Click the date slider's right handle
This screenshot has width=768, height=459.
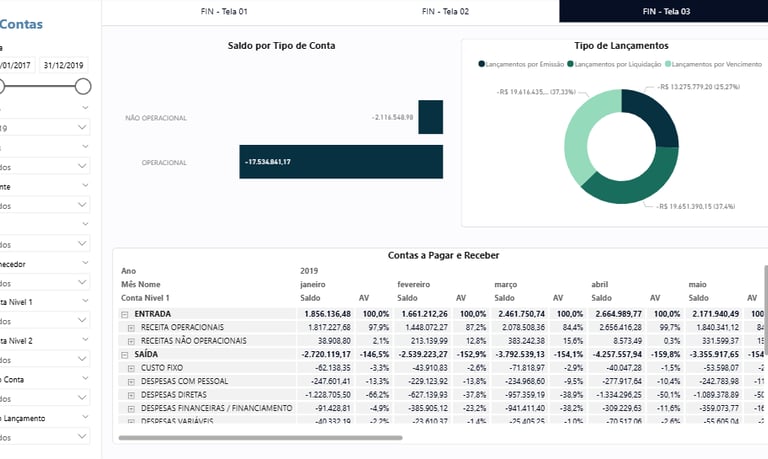coord(83,87)
